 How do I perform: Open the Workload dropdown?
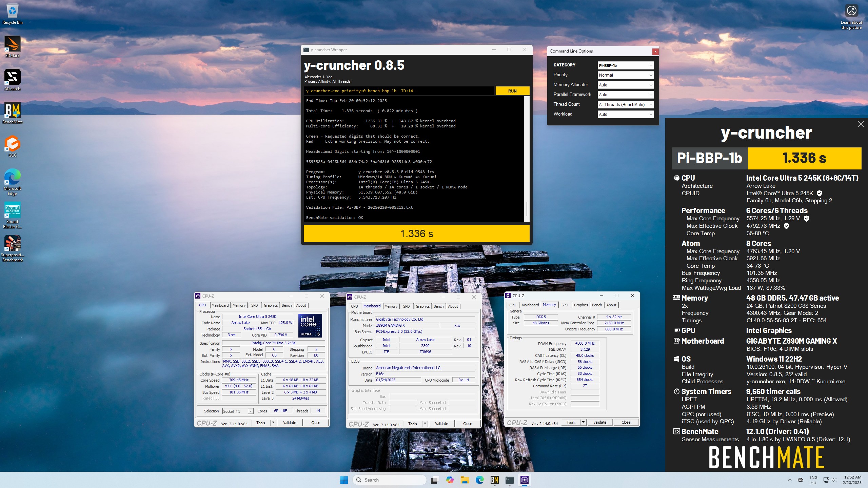(626, 115)
